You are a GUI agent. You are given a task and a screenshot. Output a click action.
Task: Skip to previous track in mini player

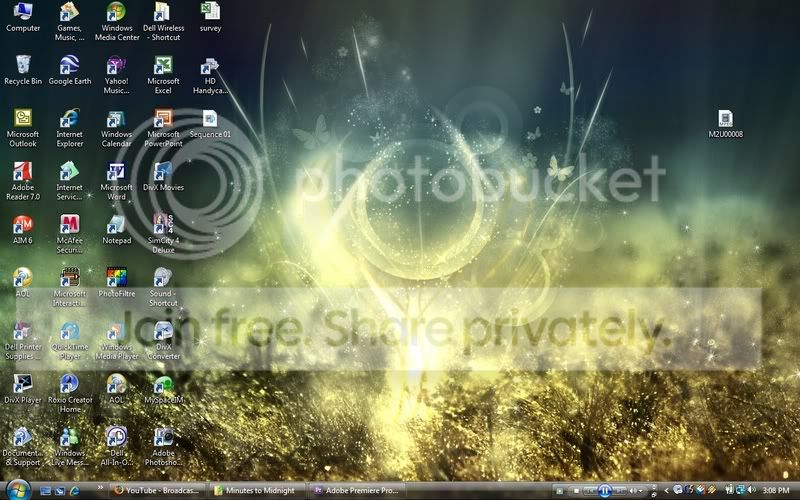tap(590, 491)
